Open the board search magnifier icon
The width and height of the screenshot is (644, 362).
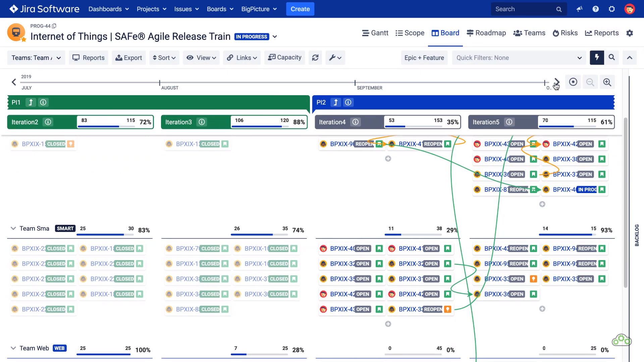(x=611, y=57)
